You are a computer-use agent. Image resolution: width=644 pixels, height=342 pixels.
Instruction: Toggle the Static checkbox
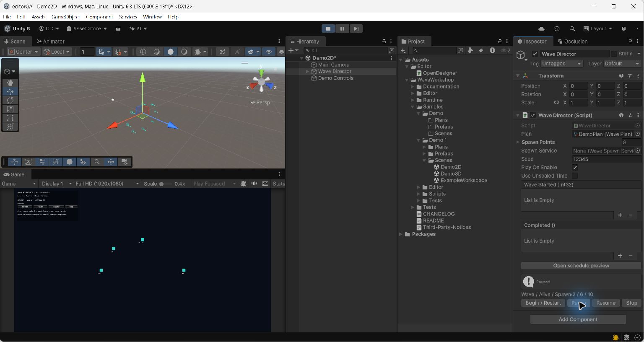614,54
